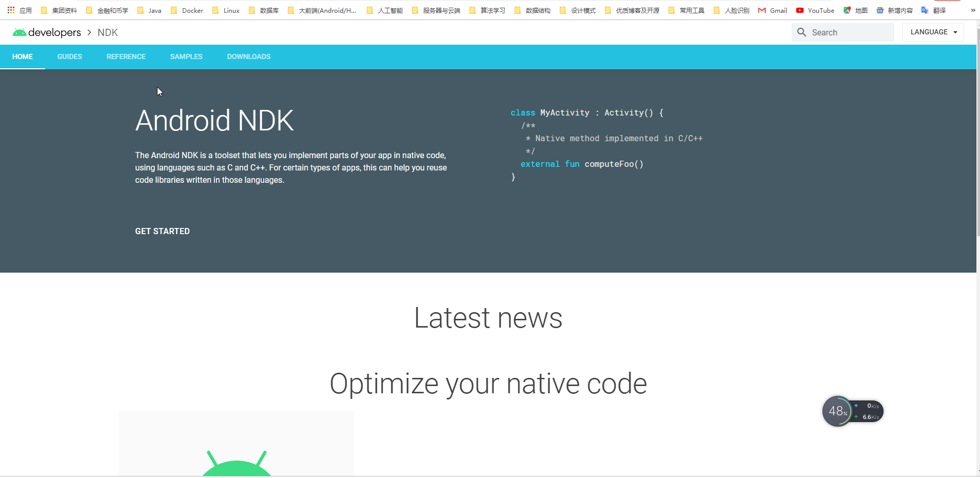Open the LANGUAGE dropdown

click(x=933, y=32)
